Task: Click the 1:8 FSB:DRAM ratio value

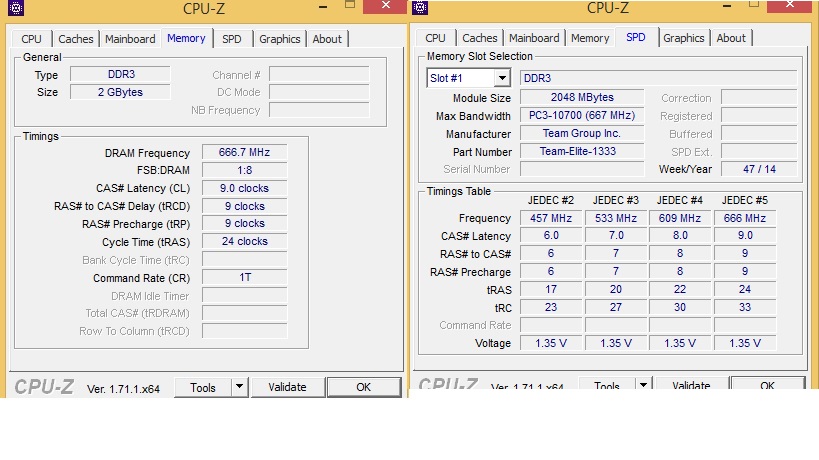Action: pos(244,170)
